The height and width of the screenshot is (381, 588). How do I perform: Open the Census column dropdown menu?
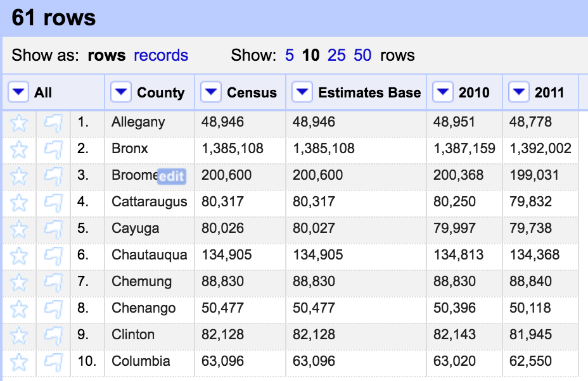(x=211, y=93)
